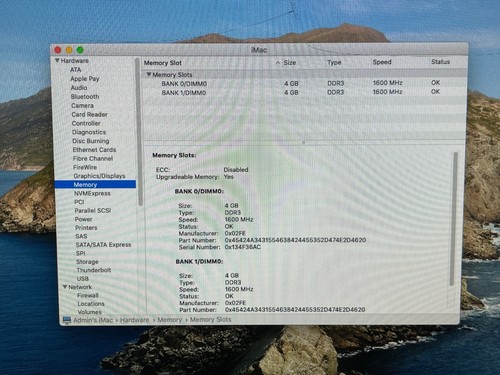Click the computer icon in path bar
This screenshot has width=500, height=375.
coord(67,320)
